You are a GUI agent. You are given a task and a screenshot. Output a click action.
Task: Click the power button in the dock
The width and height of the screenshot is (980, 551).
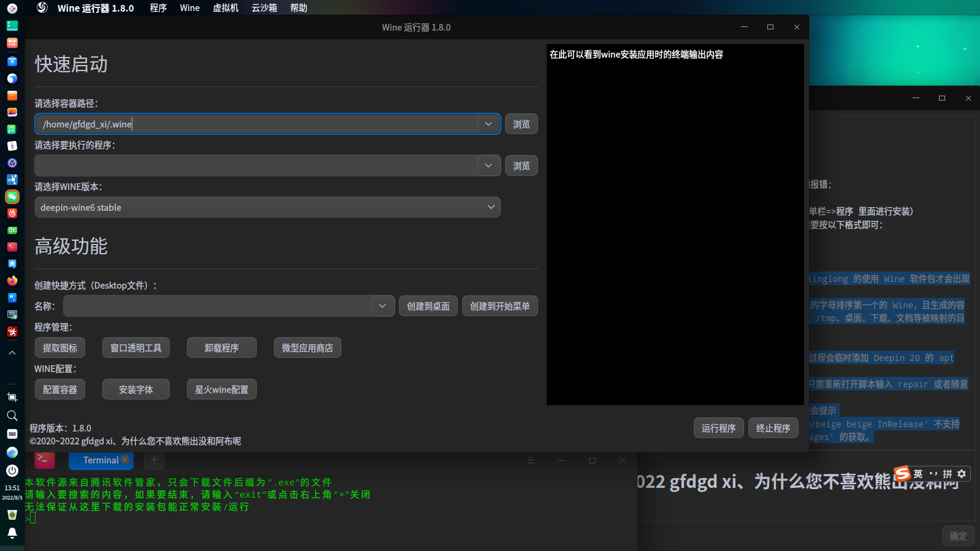coord(12,471)
